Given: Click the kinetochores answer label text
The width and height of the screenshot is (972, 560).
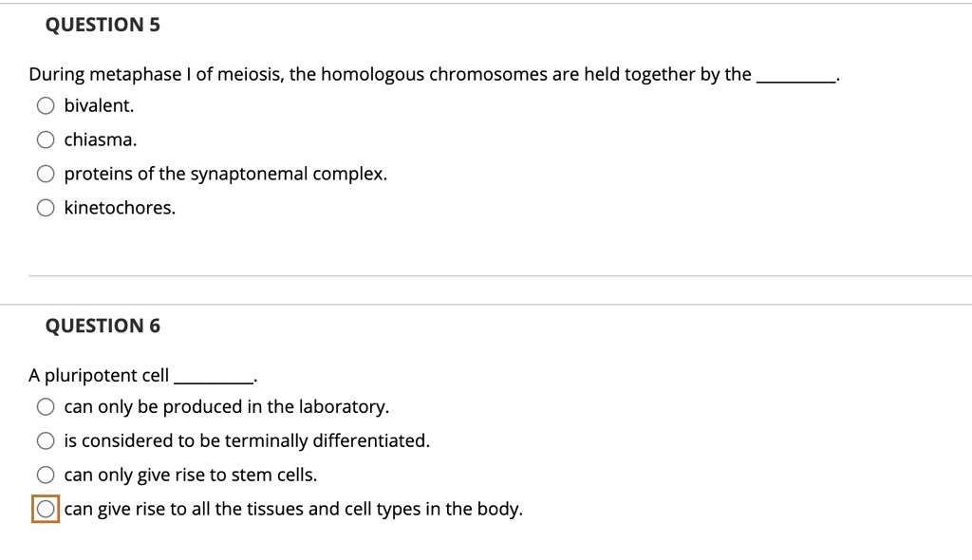Looking at the screenshot, I should (118, 208).
